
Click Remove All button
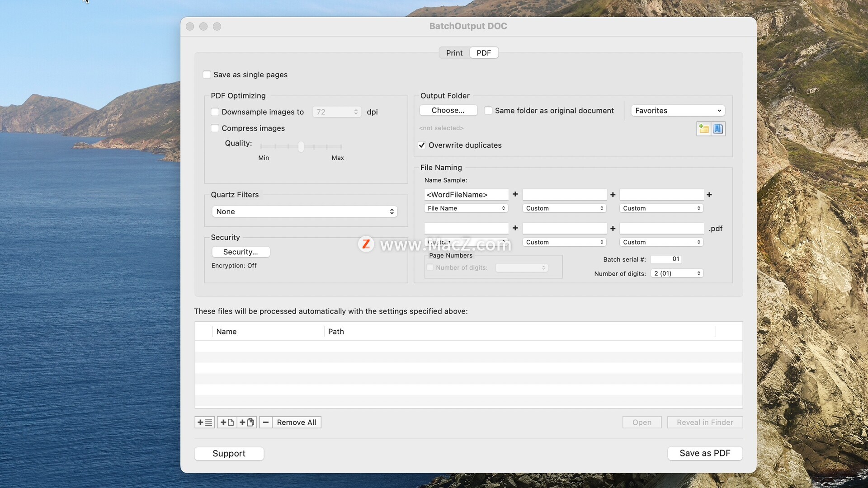coord(297,422)
